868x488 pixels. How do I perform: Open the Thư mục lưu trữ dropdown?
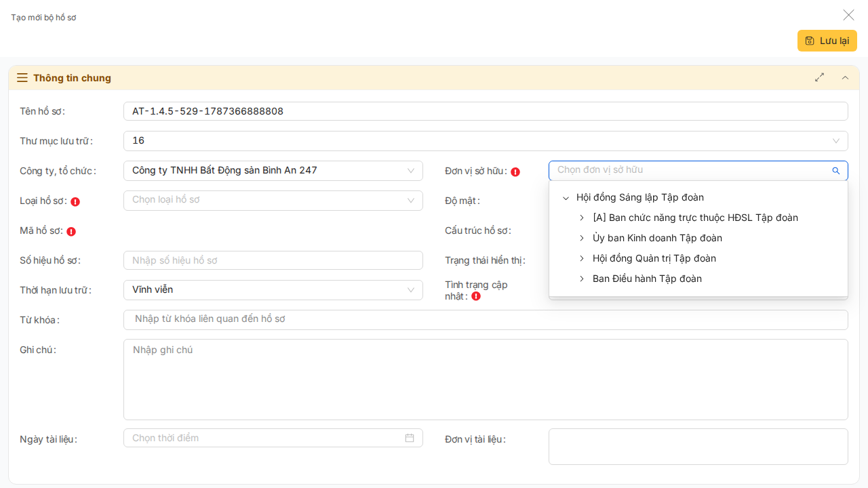point(486,141)
